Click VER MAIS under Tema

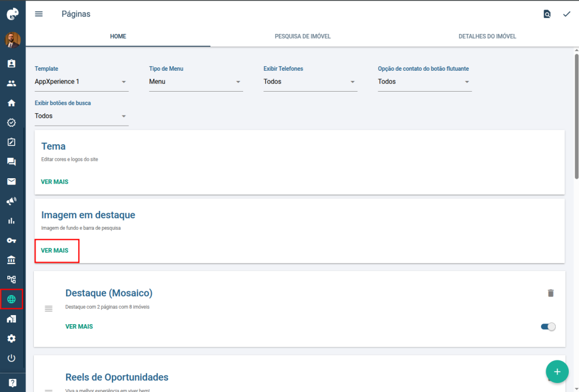pos(55,182)
